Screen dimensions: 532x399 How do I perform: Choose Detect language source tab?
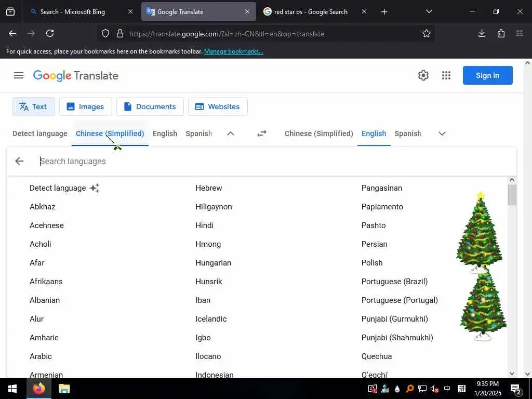pos(39,134)
